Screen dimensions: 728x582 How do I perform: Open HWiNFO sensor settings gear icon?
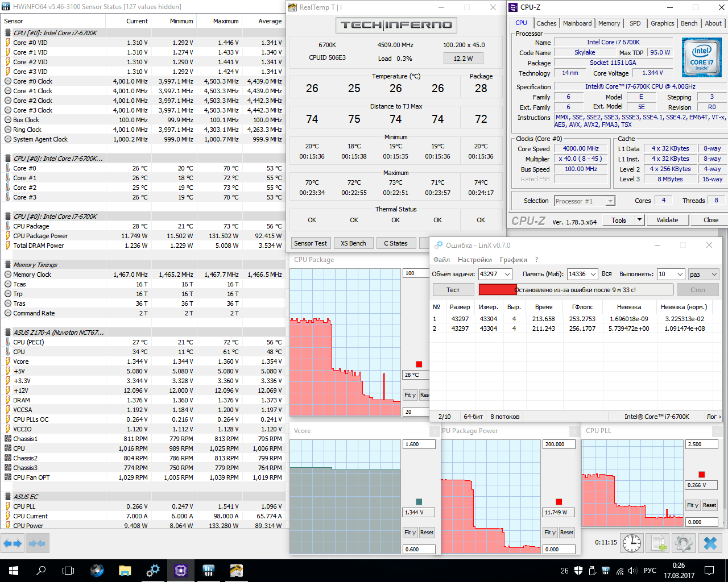coord(684,543)
